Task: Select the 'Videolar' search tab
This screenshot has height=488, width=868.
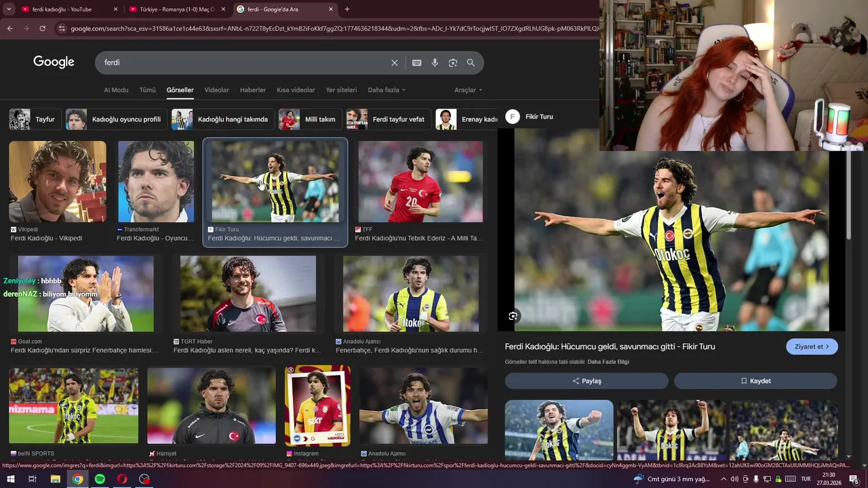Action: tap(217, 90)
